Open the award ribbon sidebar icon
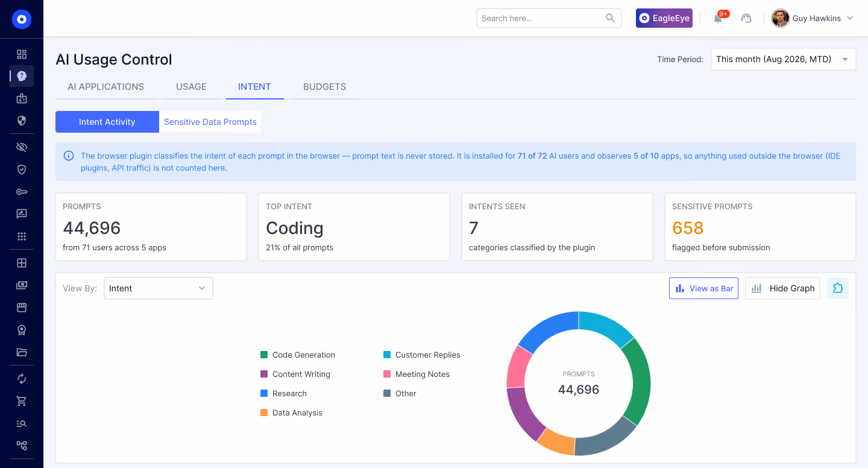Image resolution: width=868 pixels, height=468 pixels. [22, 330]
